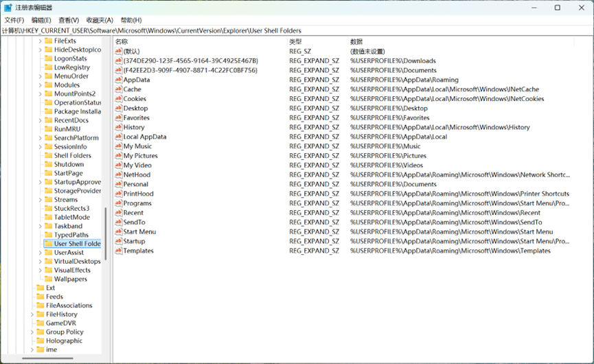
Task: Click the (默认) default value icon
Action: click(x=118, y=51)
